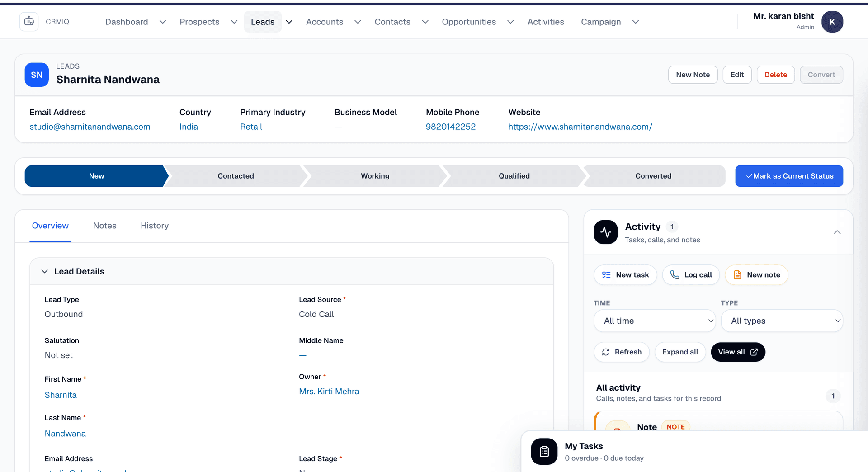Screen dimensions: 868x472
Task: Click the 9820142252 mobile phone link
Action: pos(450,127)
